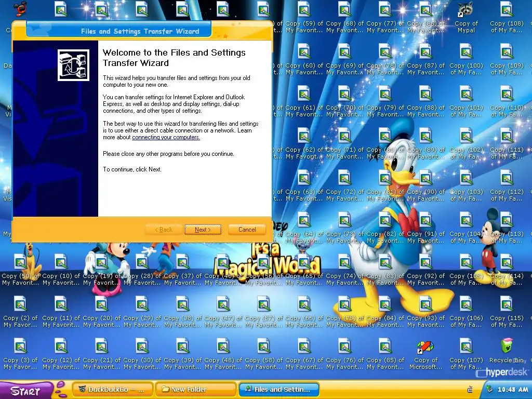The height and width of the screenshot is (399, 532).
Task: Select Copy (79) of My Favorit... icon
Action: click(385, 93)
